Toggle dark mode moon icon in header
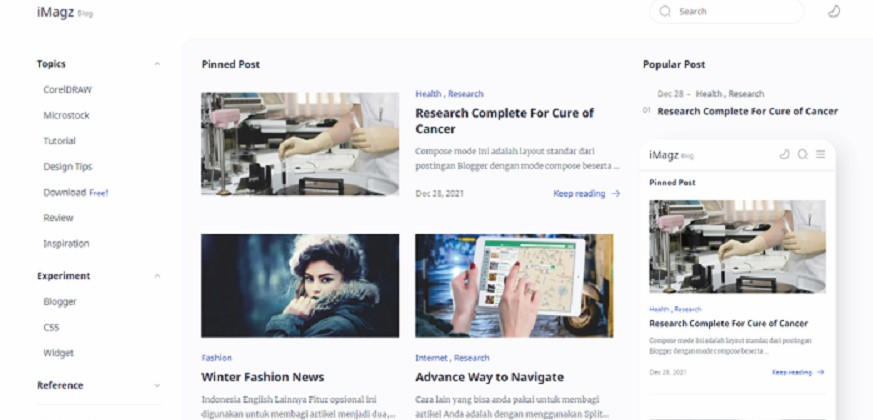 [x=833, y=11]
